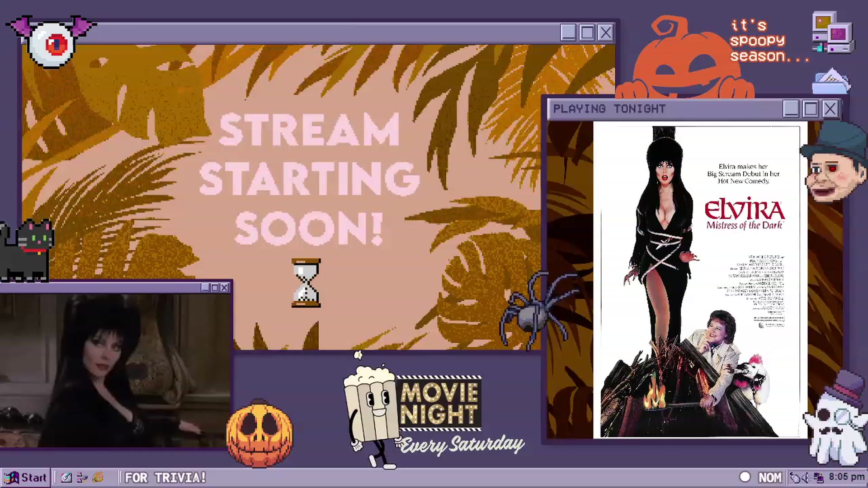Image resolution: width=868 pixels, height=488 pixels.
Task: Click the jack-o-lantern pumpkin near taskbar
Action: tap(259, 433)
